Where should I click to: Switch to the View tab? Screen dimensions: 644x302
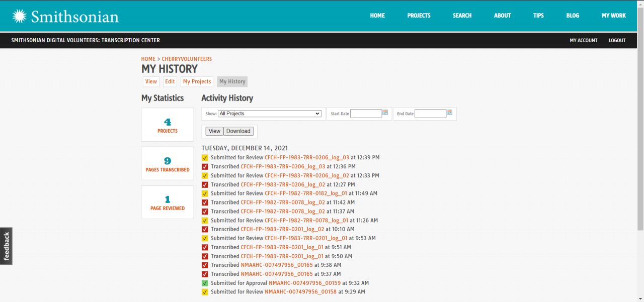(x=151, y=81)
